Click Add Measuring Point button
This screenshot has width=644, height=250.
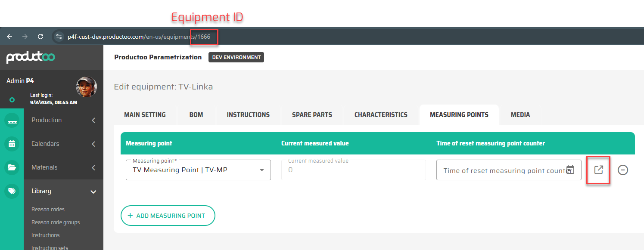tap(168, 216)
